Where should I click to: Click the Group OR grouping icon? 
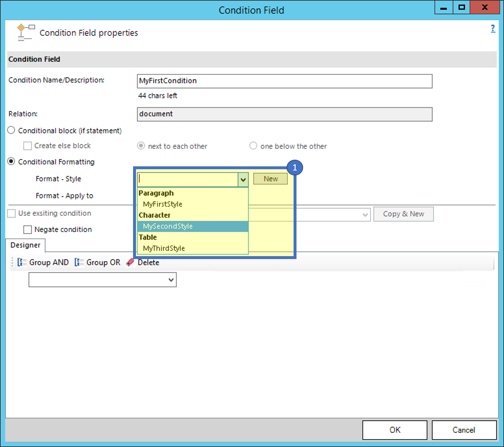[x=78, y=262]
